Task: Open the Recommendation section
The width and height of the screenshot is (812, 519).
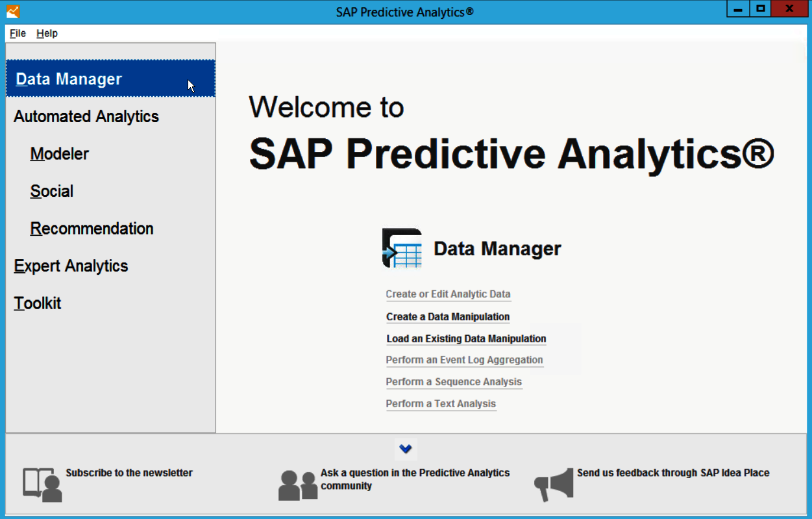Action: pyautogui.click(x=91, y=229)
